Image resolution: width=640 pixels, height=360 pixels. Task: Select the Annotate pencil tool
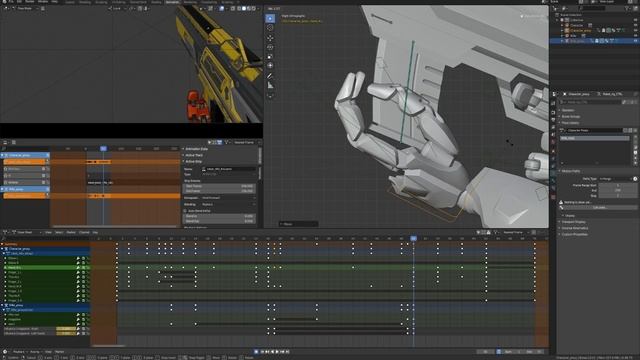tap(270, 76)
